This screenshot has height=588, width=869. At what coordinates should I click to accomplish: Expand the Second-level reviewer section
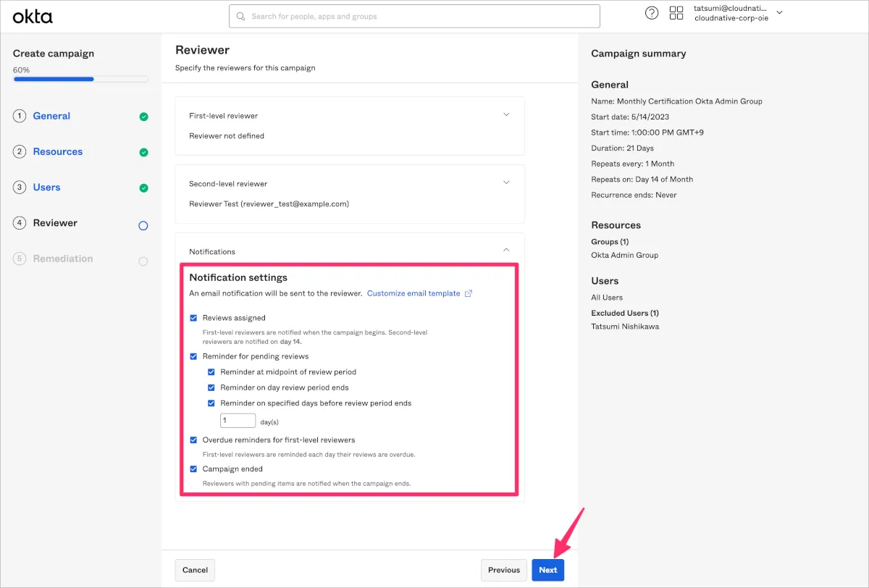point(506,182)
